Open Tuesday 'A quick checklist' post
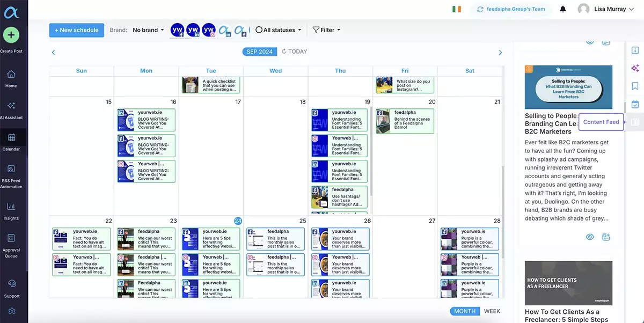The image size is (644, 323). [211, 85]
